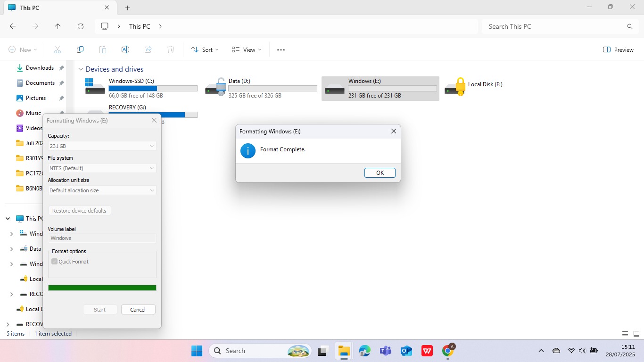The image size is (644, 362).
Task: Open Microsoft Edge from the taskbar
Action: pyautogui.click(x=364, y=351)
